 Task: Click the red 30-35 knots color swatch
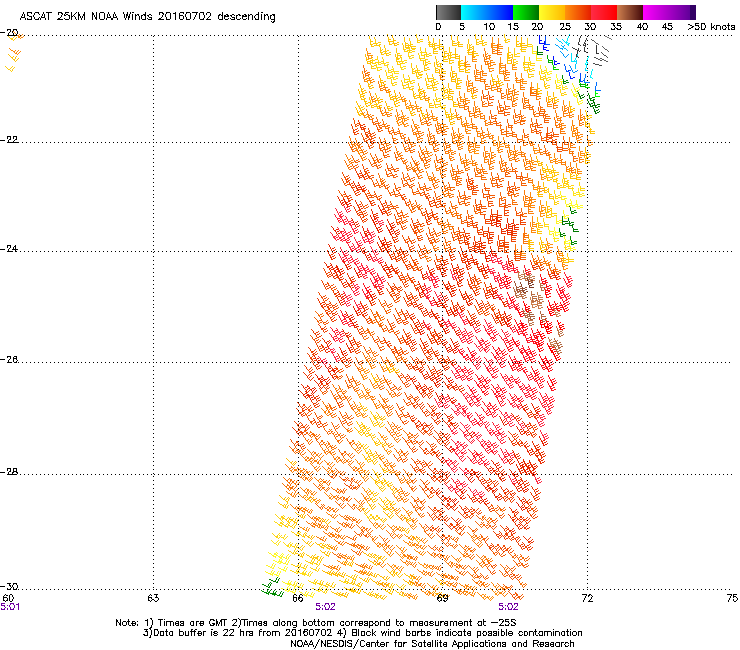pos(604,12)
